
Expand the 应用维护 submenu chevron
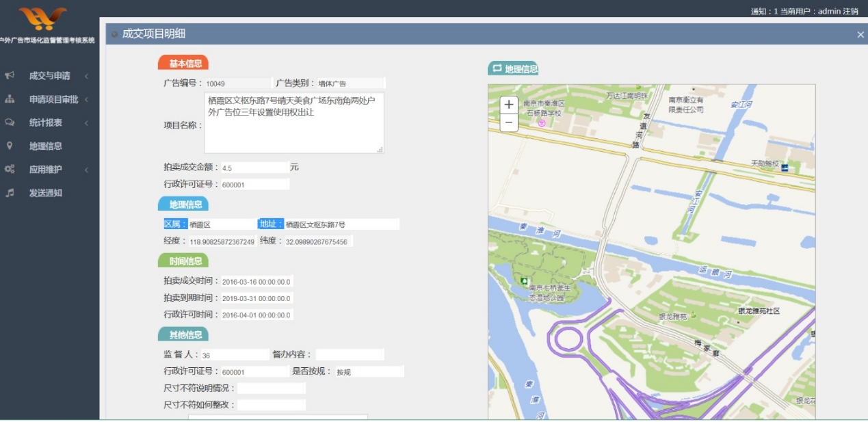pos(86,170)
